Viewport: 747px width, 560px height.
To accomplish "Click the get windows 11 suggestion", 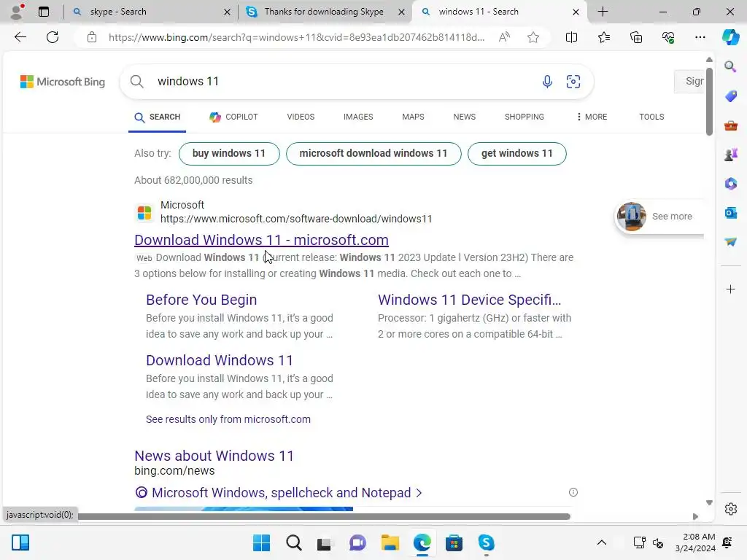I will point(517,153).
